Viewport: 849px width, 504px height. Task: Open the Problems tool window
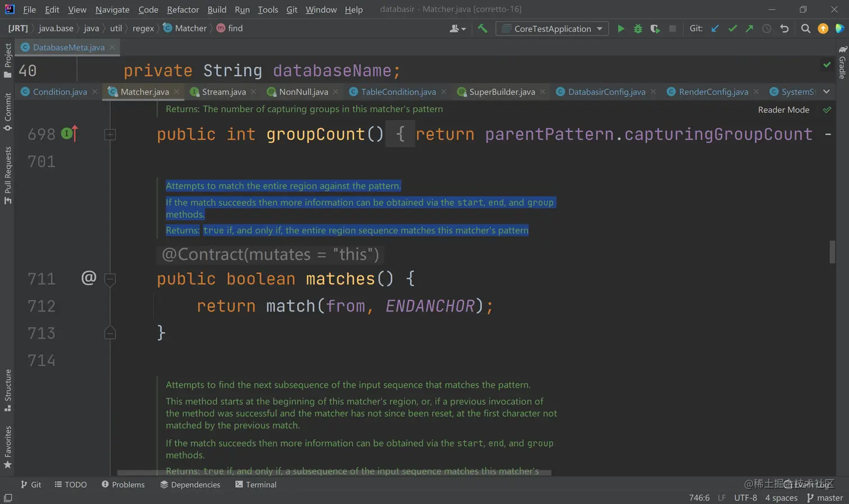(123, 484)
